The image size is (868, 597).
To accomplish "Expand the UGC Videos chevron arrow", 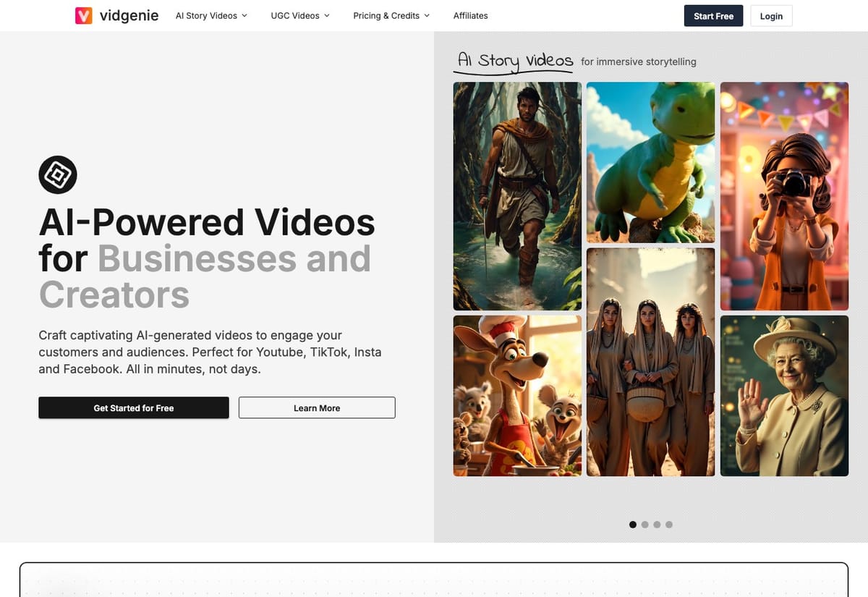I will 327,15.
